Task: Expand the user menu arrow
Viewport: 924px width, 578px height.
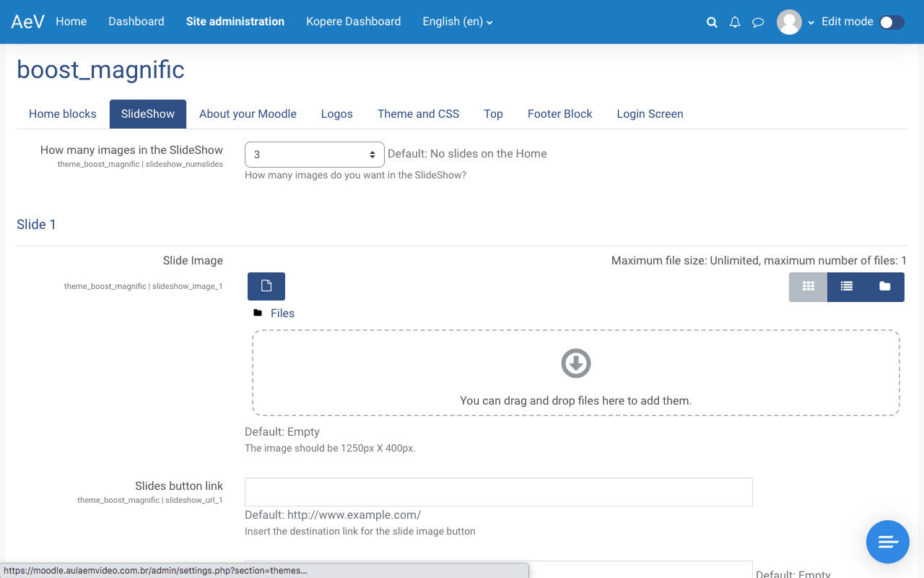Action: click(811, 22)
